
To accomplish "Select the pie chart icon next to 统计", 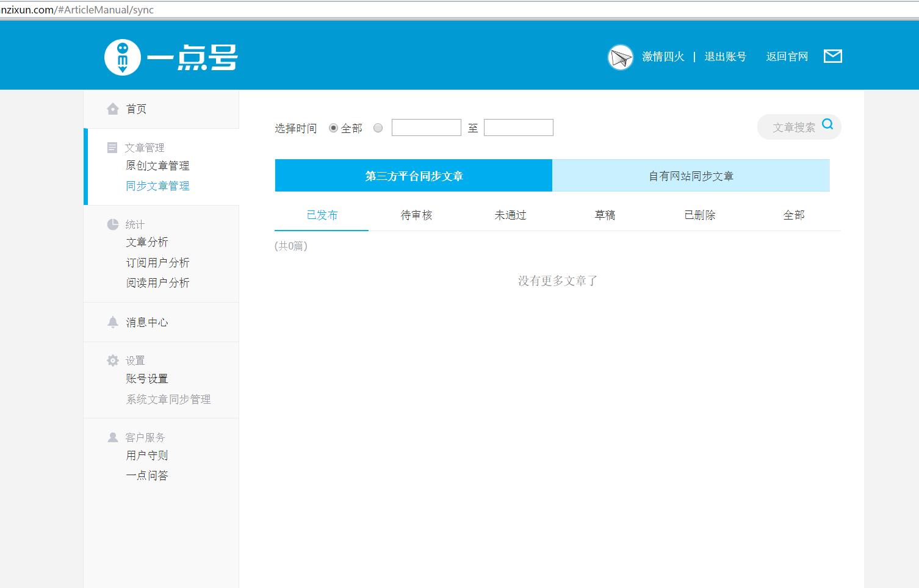I will point(112,224).
